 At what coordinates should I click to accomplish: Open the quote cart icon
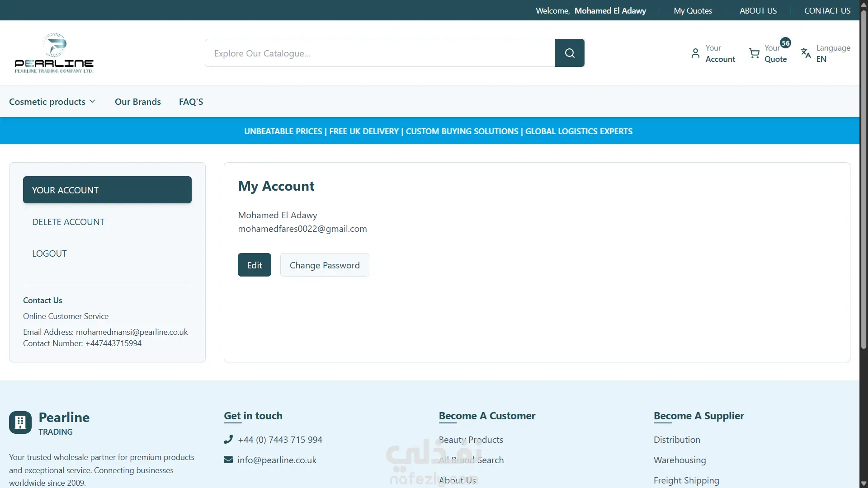(x=754, y=53)
